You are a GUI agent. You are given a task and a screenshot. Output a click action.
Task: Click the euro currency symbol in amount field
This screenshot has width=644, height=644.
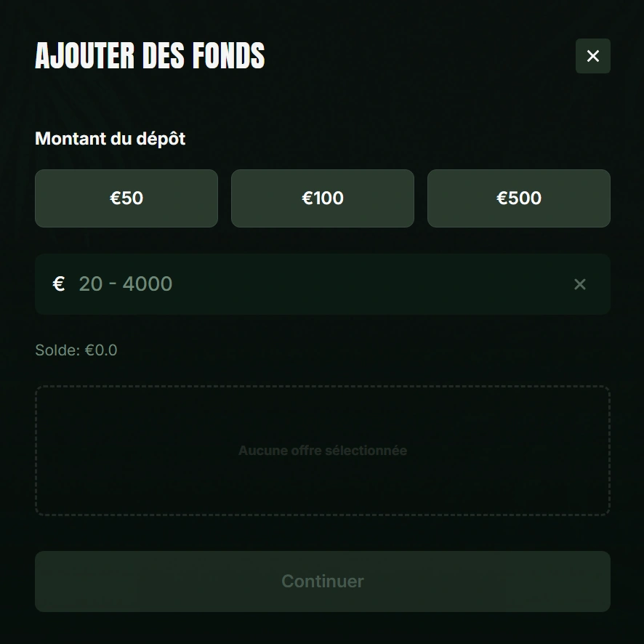click(x=59, y=283)
